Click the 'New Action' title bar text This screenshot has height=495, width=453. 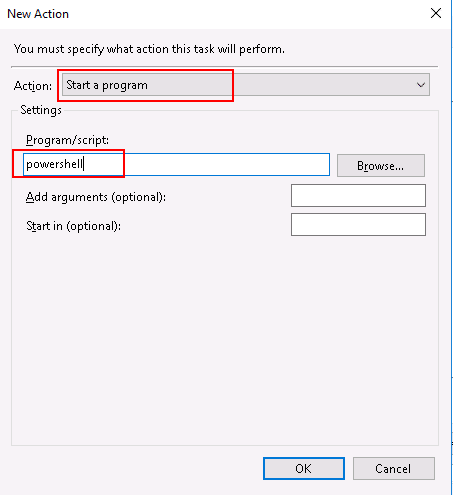(38, 14)
